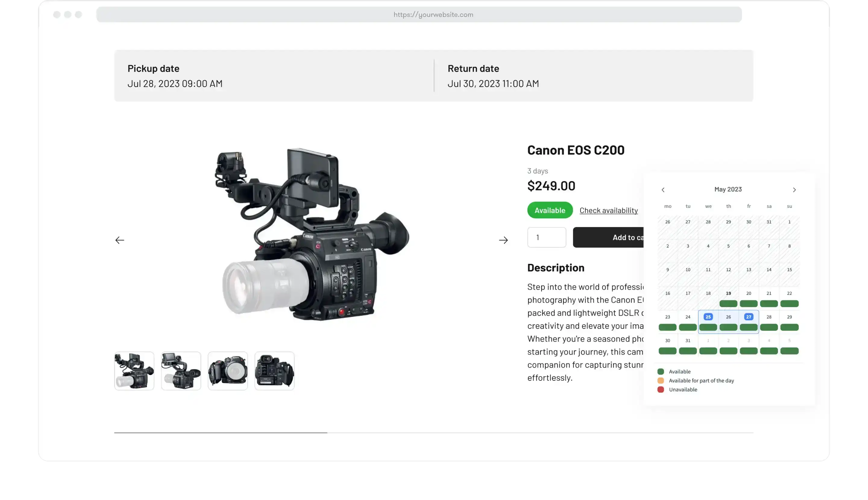Click the green availability bar under May 19
This screenshot has height=500, width=868.
tap(728, 304)
